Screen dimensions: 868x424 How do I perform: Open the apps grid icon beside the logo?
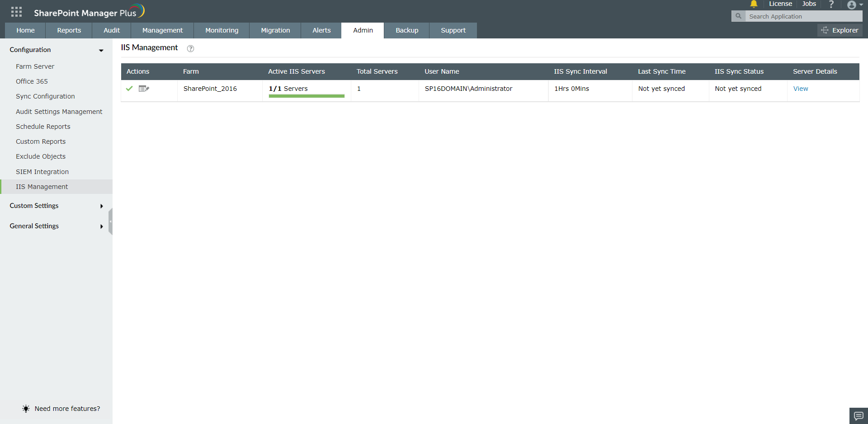click(x=16, y=11)
